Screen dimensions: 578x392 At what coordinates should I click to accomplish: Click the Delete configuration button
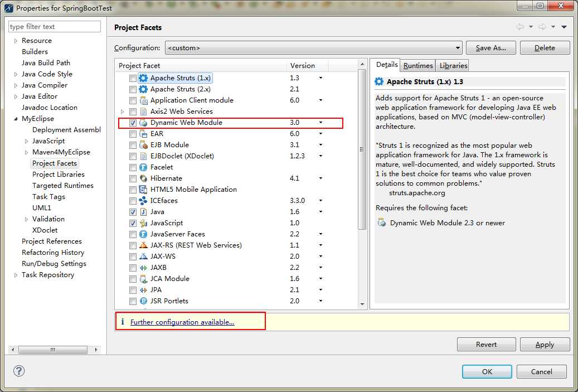[x=545, y=48]
